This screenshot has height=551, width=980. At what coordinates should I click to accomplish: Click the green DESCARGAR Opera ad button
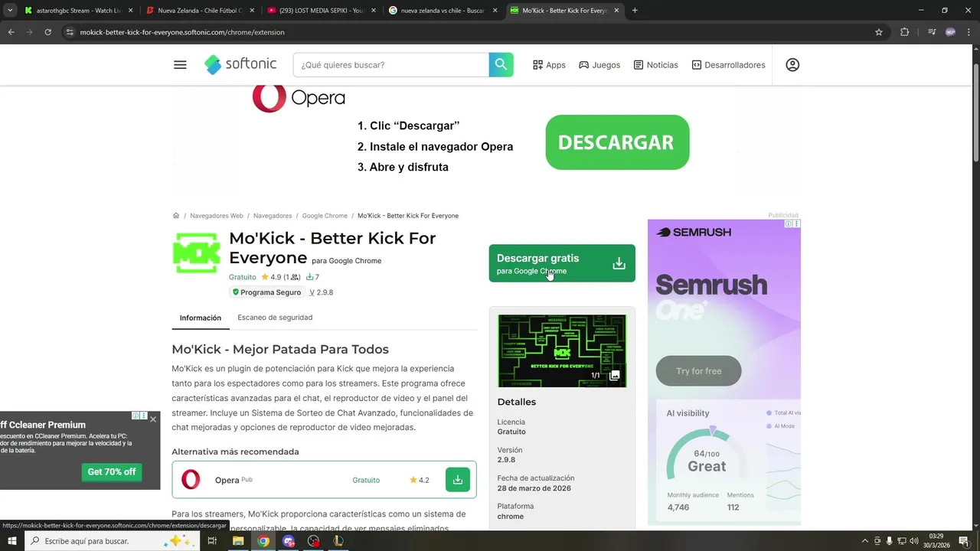(617, 142)
